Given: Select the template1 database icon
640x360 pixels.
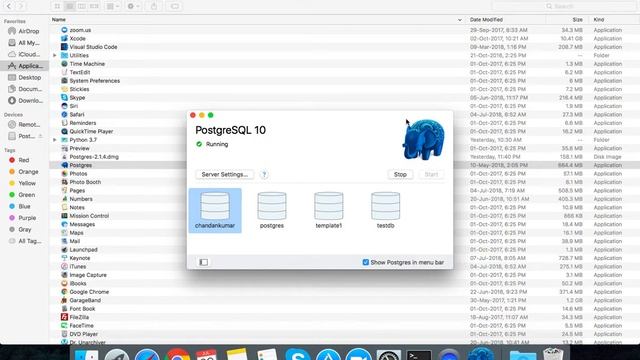Looking at the screenshot, I should [x=329, y=210].
